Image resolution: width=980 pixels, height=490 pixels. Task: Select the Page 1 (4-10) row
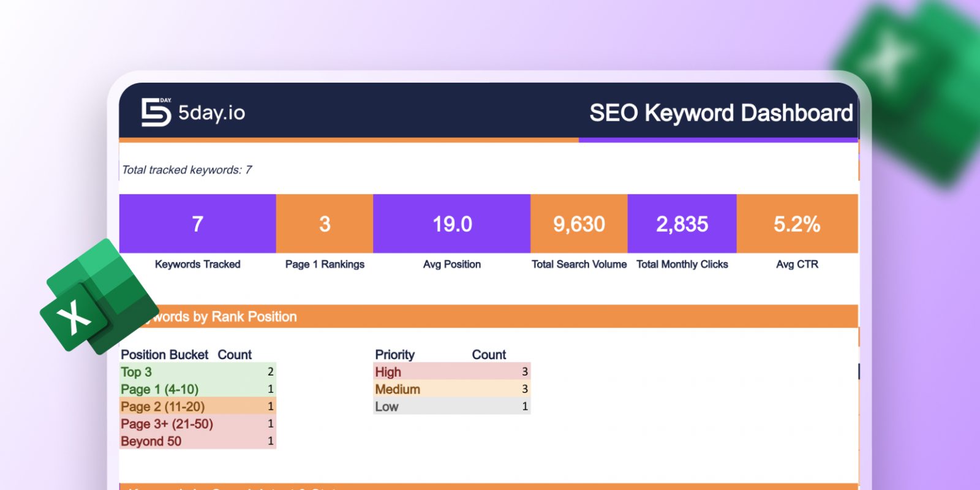198,389
